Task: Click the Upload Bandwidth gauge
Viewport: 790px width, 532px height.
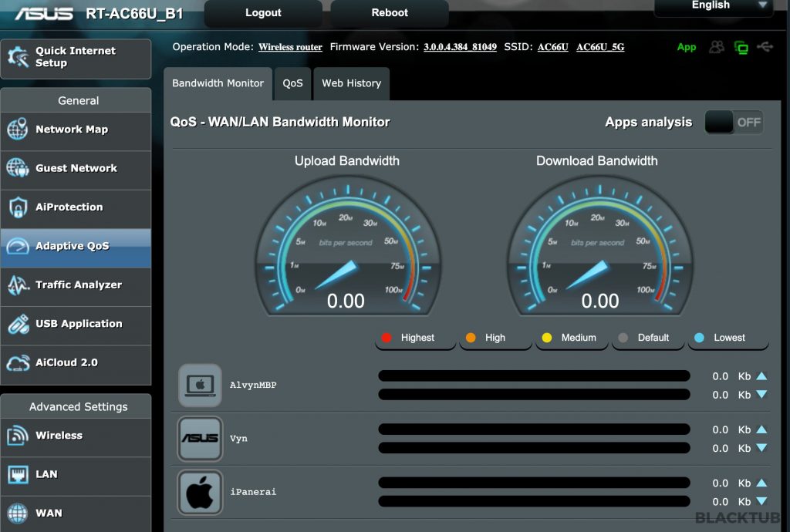Action: click(347, 246)
